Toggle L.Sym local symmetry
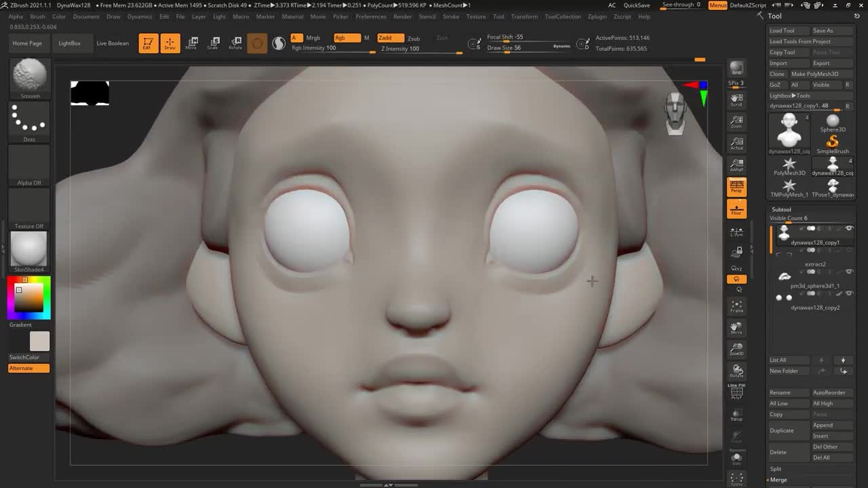 736,232
